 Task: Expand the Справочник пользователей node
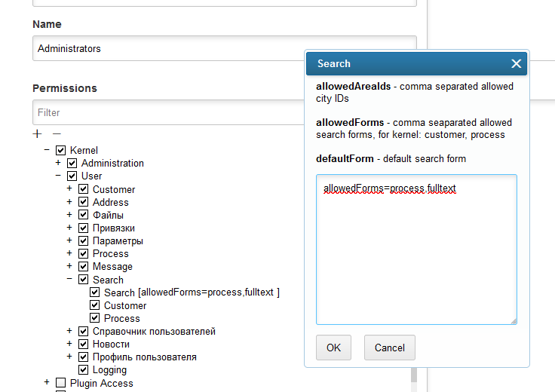[69, 330]
